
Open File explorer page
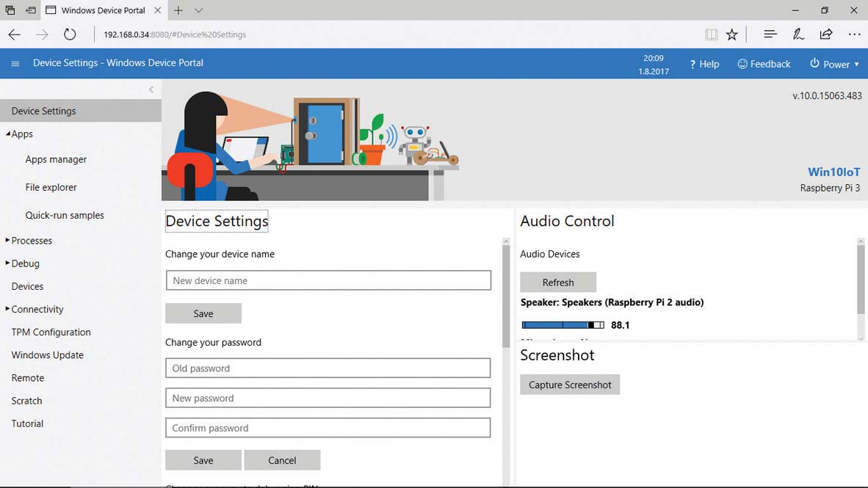click(51, 187)
